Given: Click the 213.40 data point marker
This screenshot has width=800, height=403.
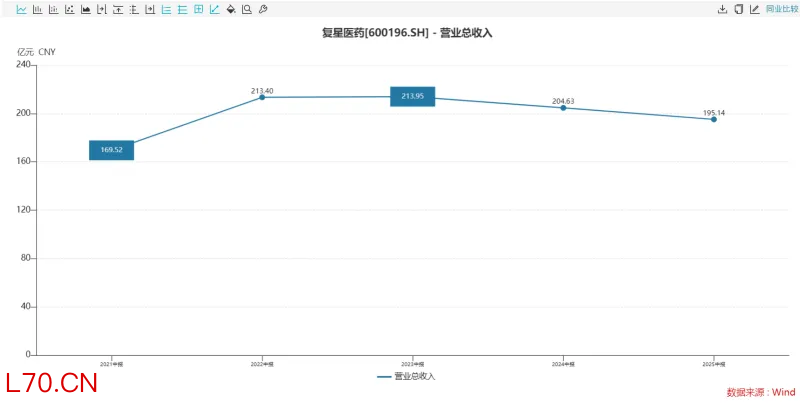Looking at the screenshot, I should tap(262, 97).
